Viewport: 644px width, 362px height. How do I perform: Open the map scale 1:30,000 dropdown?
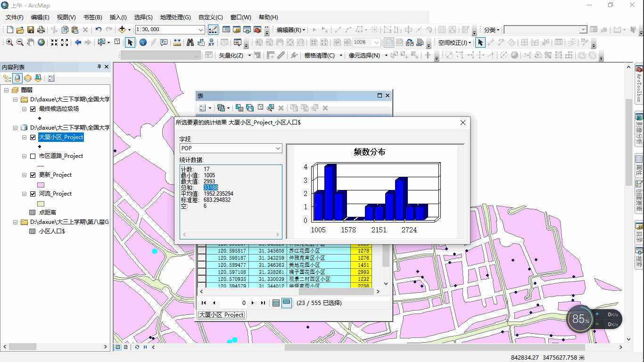pyautogui.click(x=201, y=30)
